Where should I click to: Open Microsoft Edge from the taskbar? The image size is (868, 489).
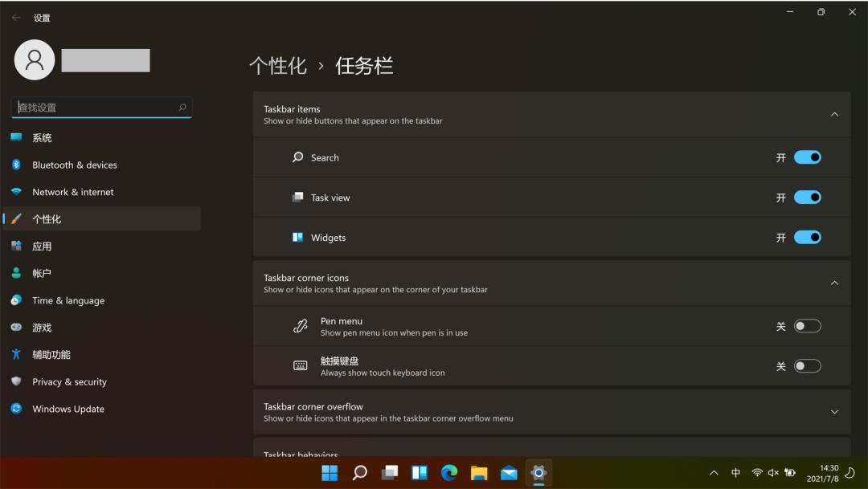pos(448,473)
